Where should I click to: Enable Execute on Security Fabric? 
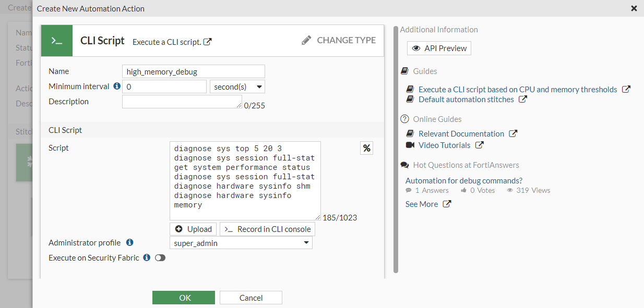pos(160,257)
